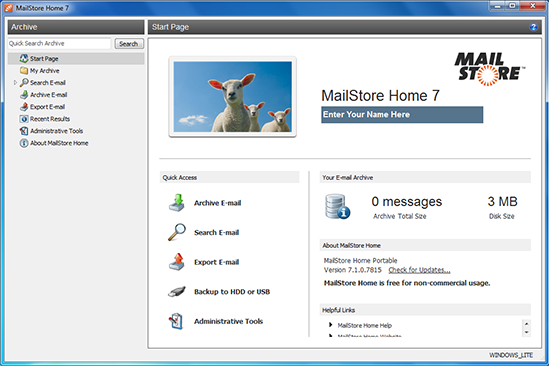Click the USB plug backup icon

pyautogui.click(x=177, y=291)
